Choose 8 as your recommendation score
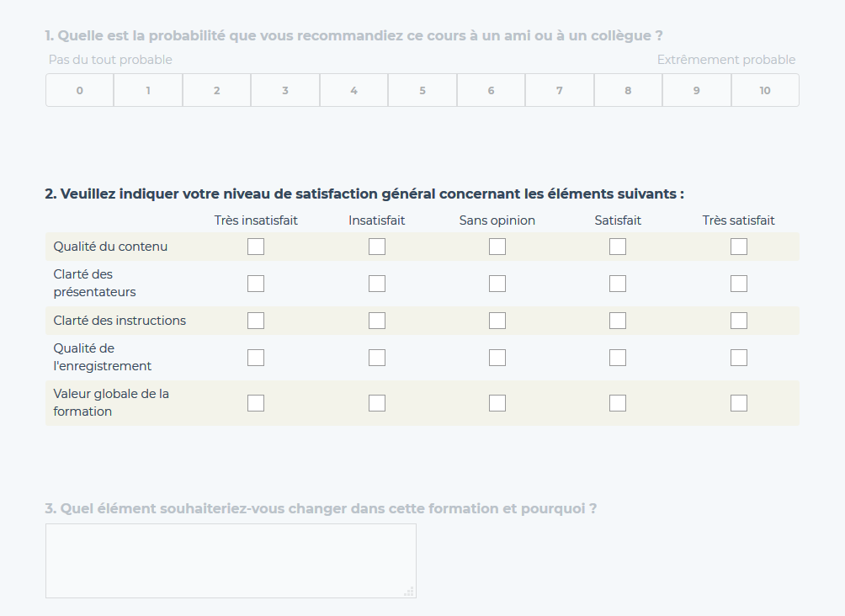The height and width of the screenshot is (616, 845). click(x=627, y=89)
